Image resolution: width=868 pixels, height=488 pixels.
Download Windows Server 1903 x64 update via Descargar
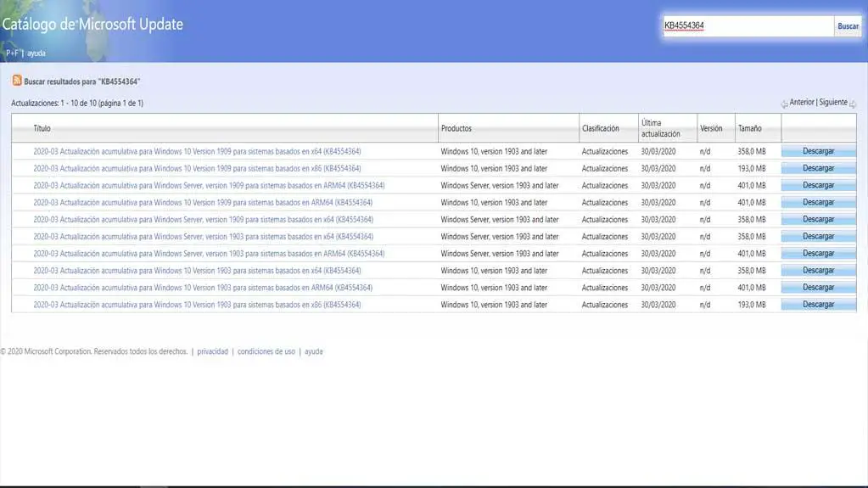[x=818, y=237]
